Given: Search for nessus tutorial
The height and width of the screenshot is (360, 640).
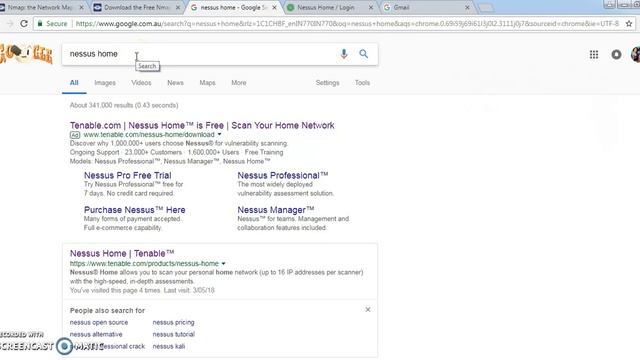Looking at the screenshot, I should coord(173,334).
